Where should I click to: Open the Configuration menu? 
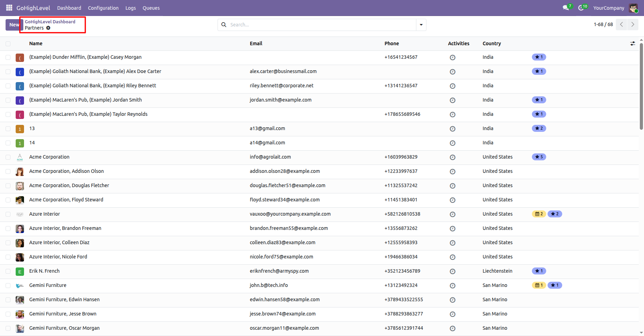[x=103, y=8]
